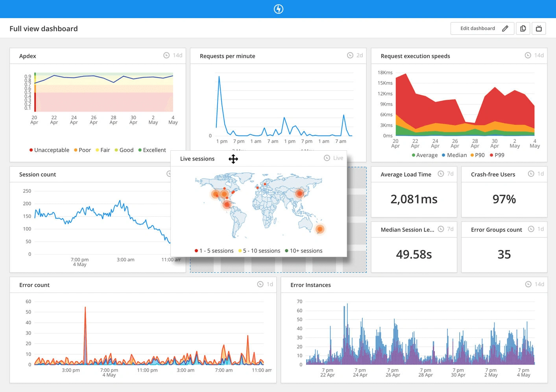The image size is (556, 392).
Task: Click the 2d period label on Requests
Action: click(x=360, y=55)
